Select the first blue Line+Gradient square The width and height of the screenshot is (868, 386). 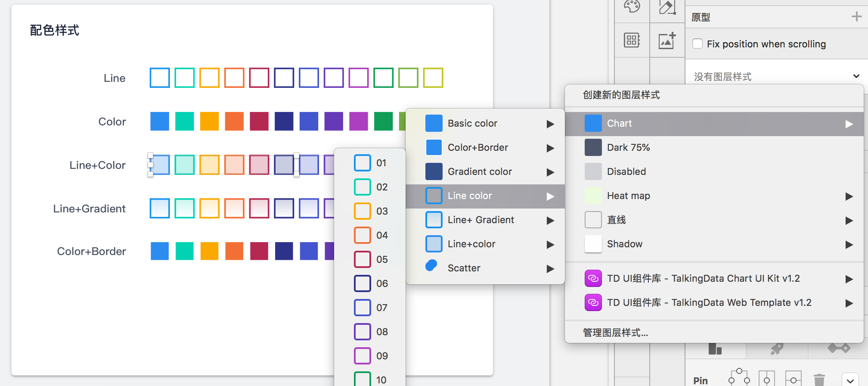(x=160, y=209)
